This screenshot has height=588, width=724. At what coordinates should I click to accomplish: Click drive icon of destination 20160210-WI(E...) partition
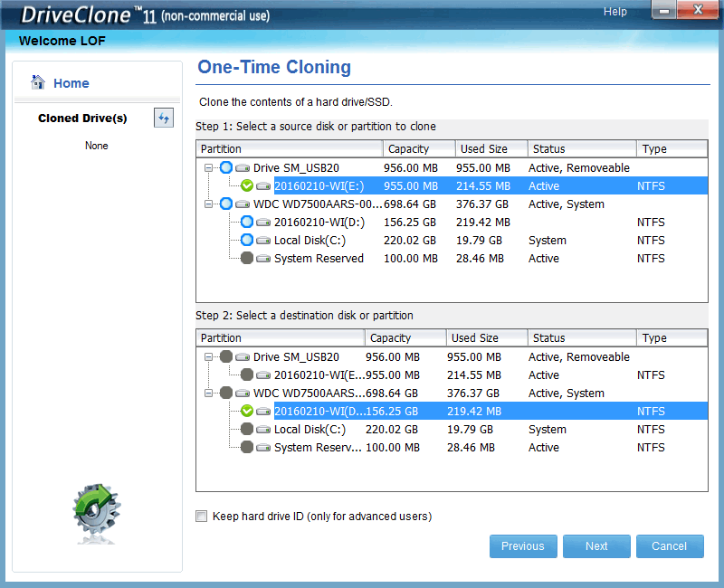(x=263, y=375)
